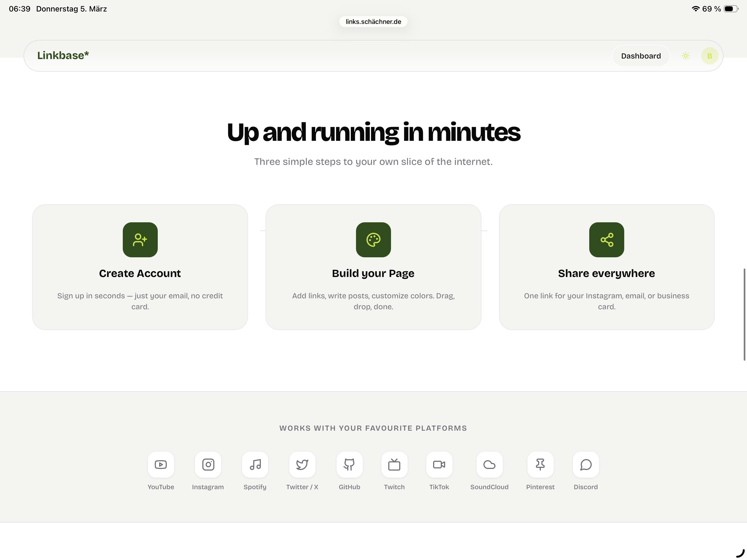
Task: Click the share icon above Share everywhere
Action: (606, 240)
